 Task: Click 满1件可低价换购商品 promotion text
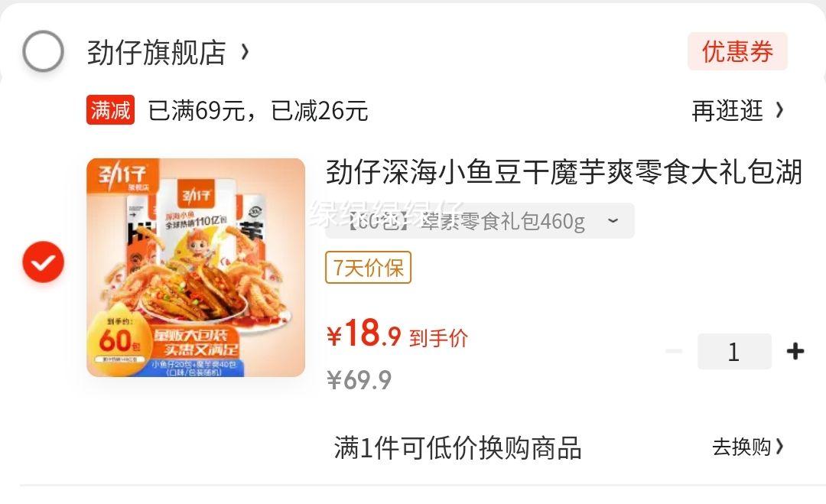point(458,447)
